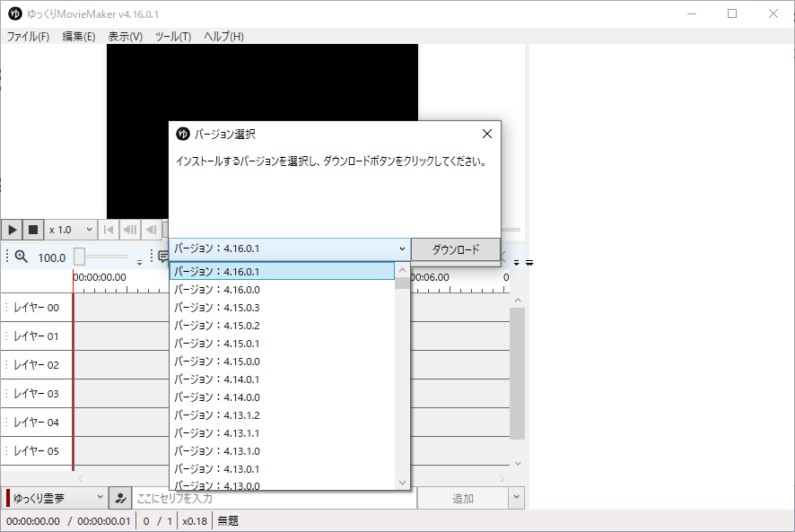
Task: Select バージョン：4.14.0.1
Action: click(x=282, y=379)
